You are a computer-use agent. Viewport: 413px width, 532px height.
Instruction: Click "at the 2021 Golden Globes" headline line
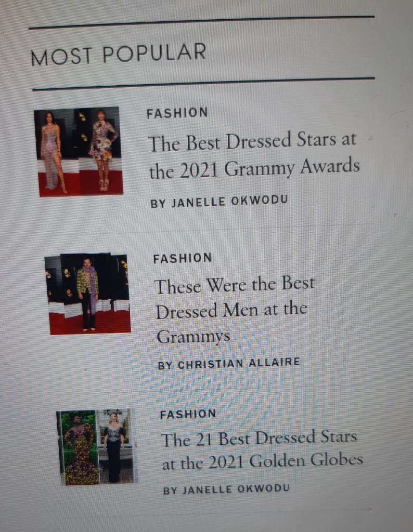(x=262, y=461)
